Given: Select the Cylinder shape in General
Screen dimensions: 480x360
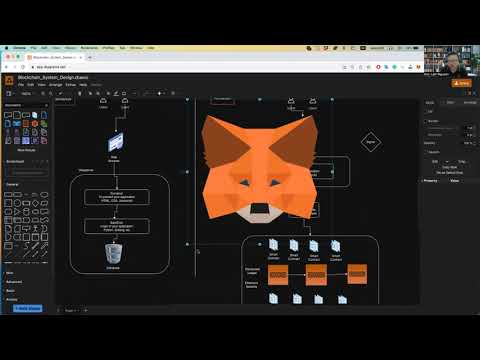Looking at the screenshot, I should (26, 212).
